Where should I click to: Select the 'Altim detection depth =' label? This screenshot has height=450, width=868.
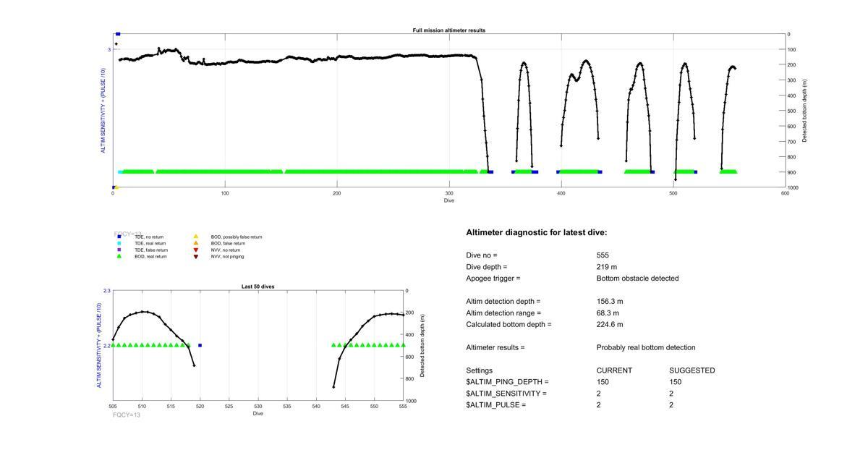[x=503, y=302]
